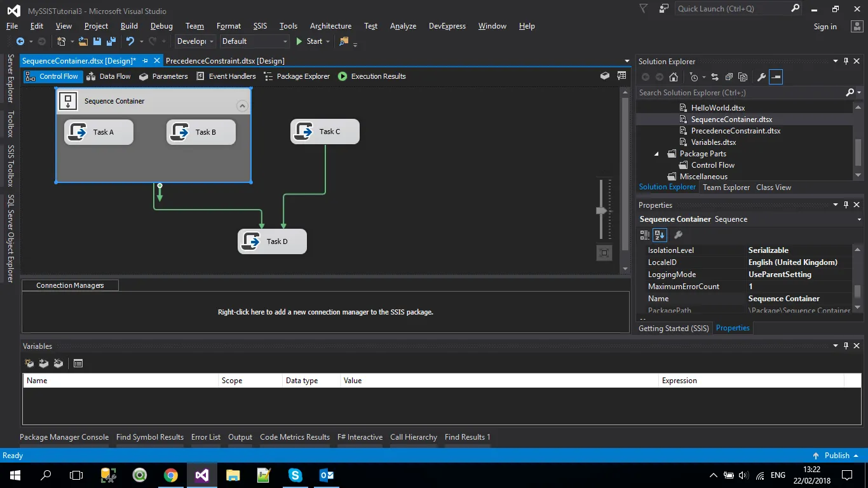868x488 pixels.
Task: Open the Start button dropdown arrow
Action: click(x=328, y=41)
